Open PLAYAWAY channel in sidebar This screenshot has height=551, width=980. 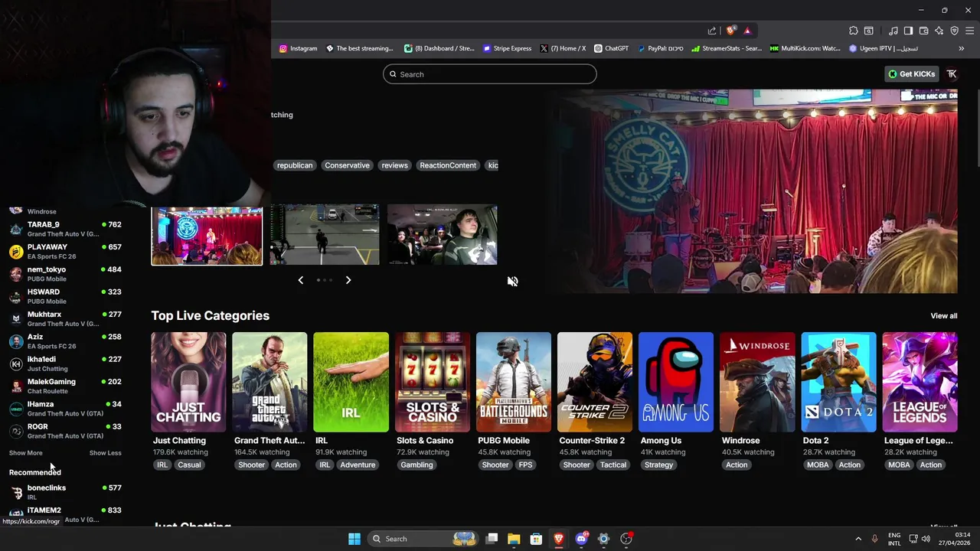coord(66,251)
